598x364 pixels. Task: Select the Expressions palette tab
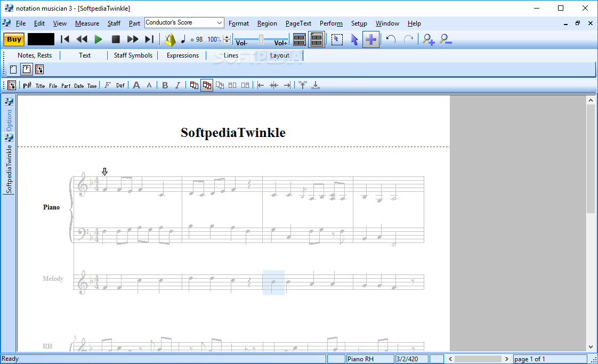coord(183,55)
